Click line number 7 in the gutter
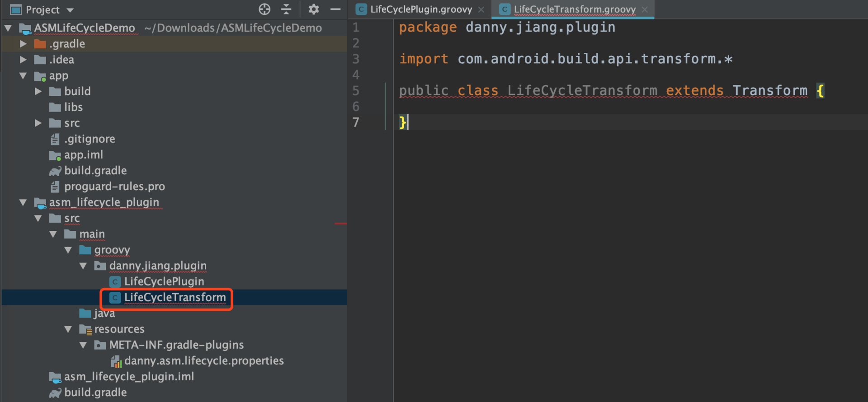 pyautogui.click(x=356, y=122)
